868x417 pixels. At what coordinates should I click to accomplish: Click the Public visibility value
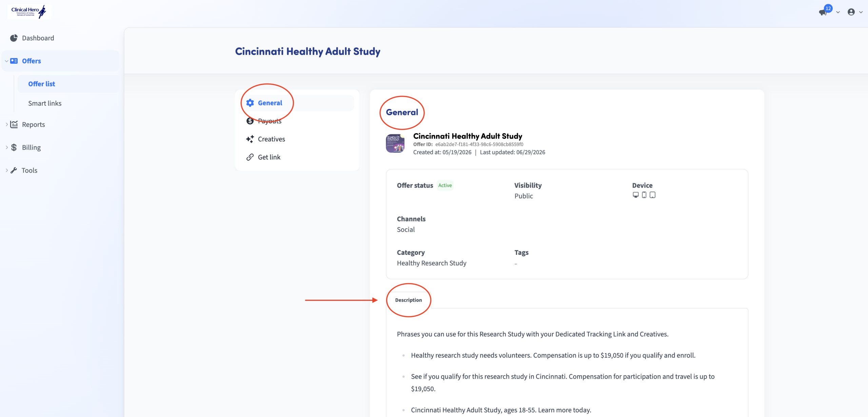(x=524, y=196)
